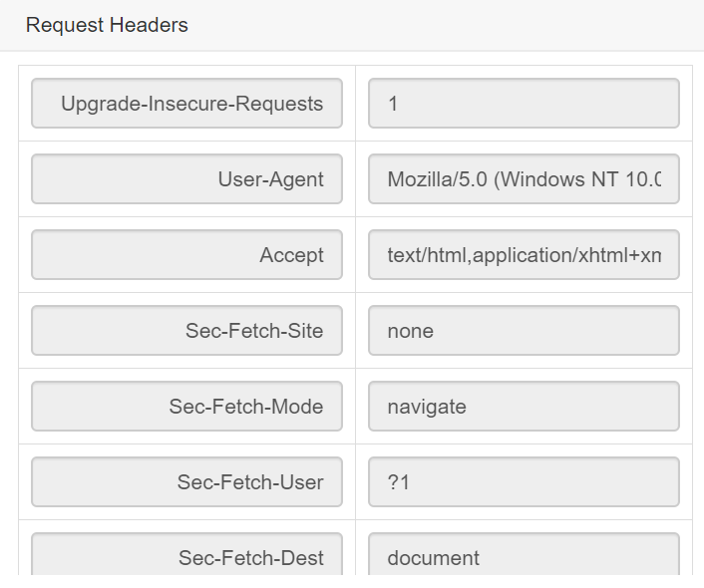Image resolution: width=704 pixels, height=588 pixels.
Task: Click the Upgrade-Insecure-Requests header name field
Action: click(186, 104)
